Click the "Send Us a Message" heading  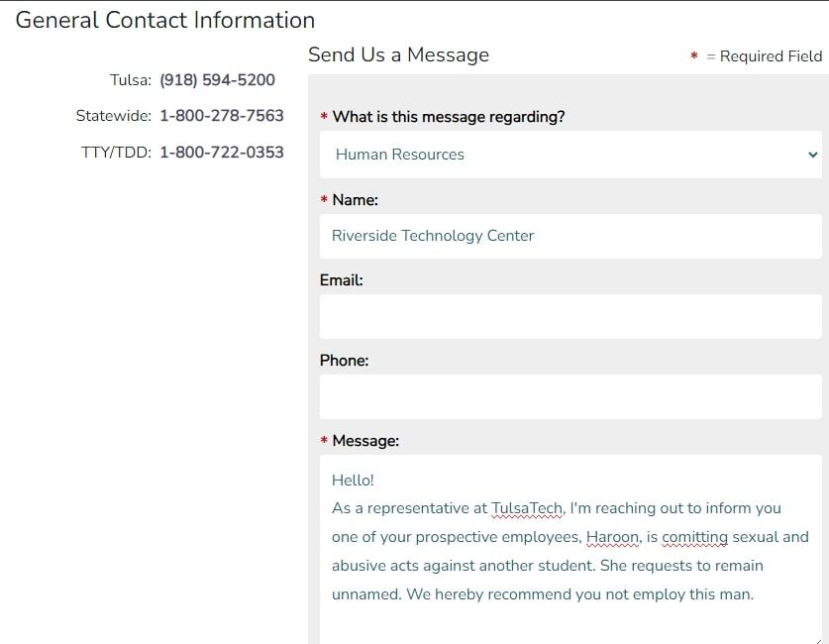pyautogui.click(x=398, y=55)
